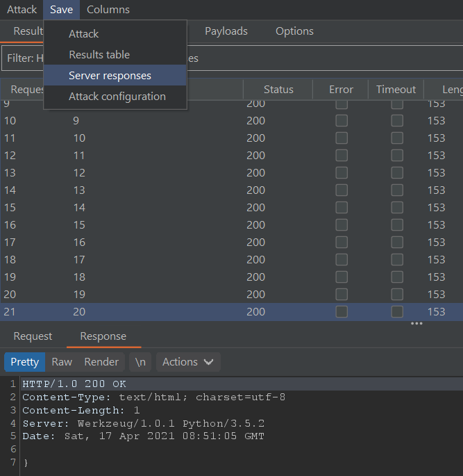The image size is (463, 476).
Task: Choose Attack from the Save dropdown
Action: pos(115,33)
